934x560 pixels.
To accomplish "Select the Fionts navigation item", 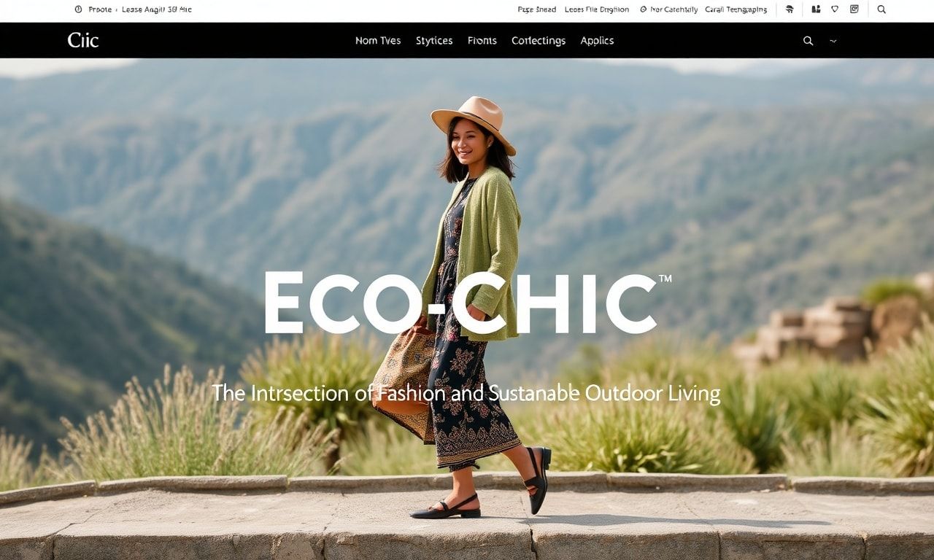I will tap(482, 41).
